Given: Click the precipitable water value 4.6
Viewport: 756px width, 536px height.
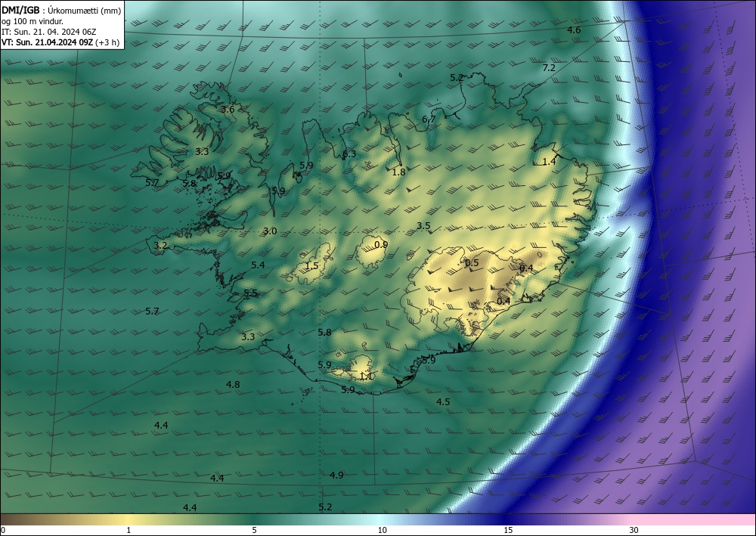Looking at the screenshot, I should tap(574, 30).
